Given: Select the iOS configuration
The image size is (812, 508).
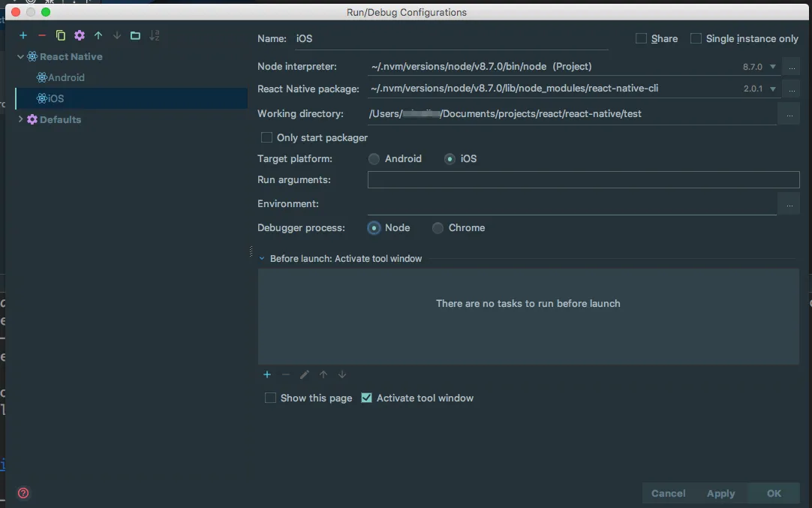Looking at the screenshot, I should (x=131, y=98).
